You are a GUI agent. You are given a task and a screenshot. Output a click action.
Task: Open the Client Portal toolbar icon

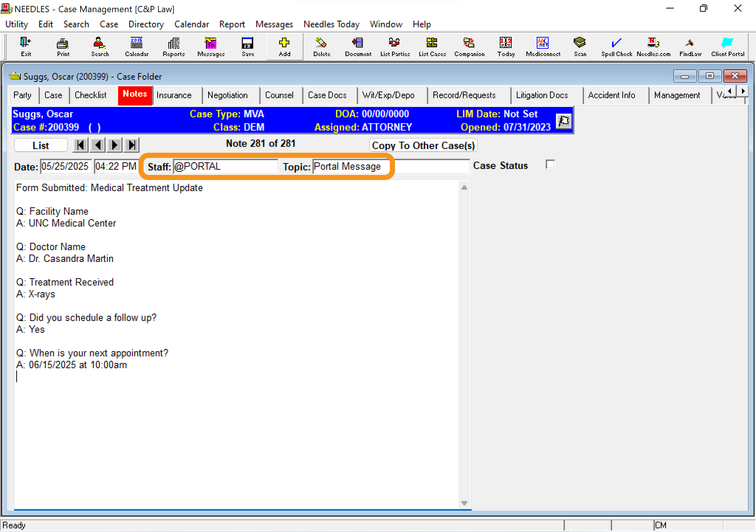(728, 46)
